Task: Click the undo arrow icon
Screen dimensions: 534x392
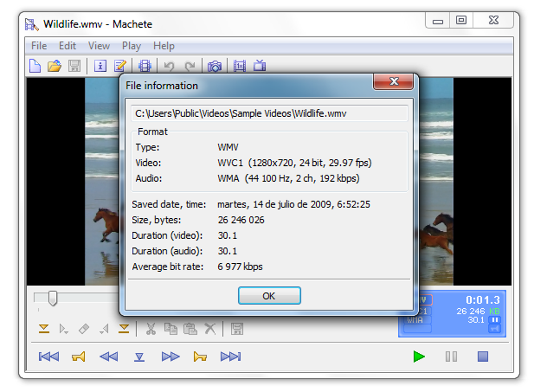Action: coord(169,66)
